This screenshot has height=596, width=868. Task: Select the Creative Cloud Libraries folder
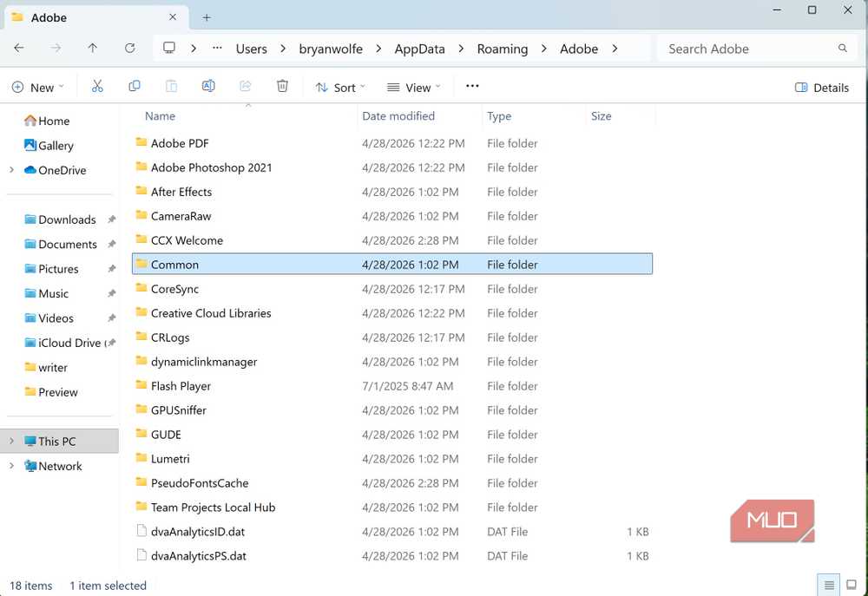(392, 313)
